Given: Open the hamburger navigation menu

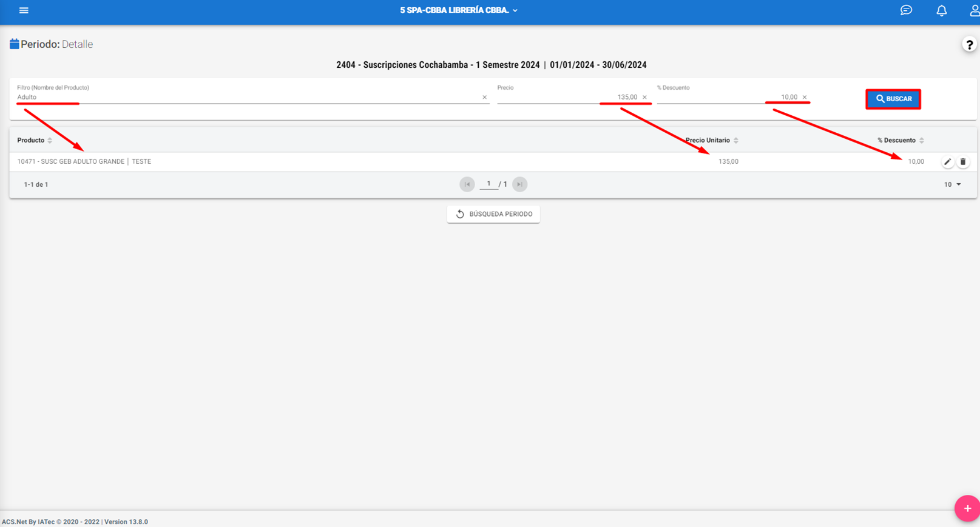Looking at the screenshot, I should tap(24, 10).
